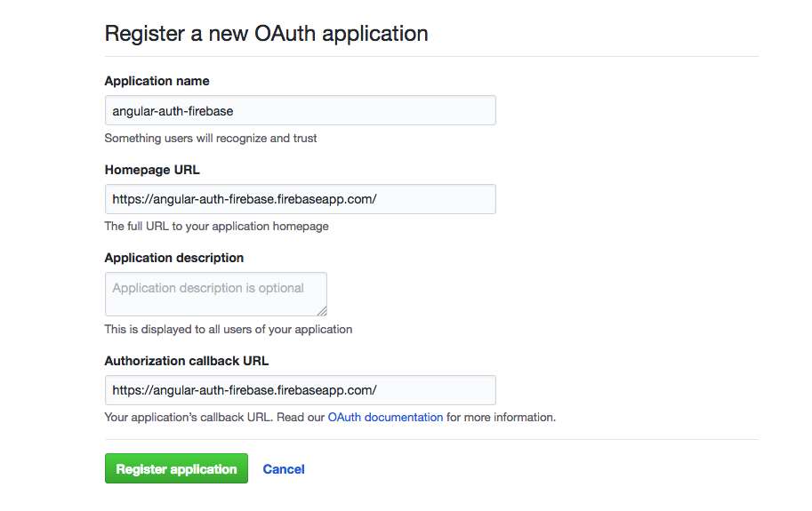Screen dimensions: 812x511
Task: Click the 'Something users will recognize and trust' hint
Action: point(211,138)
